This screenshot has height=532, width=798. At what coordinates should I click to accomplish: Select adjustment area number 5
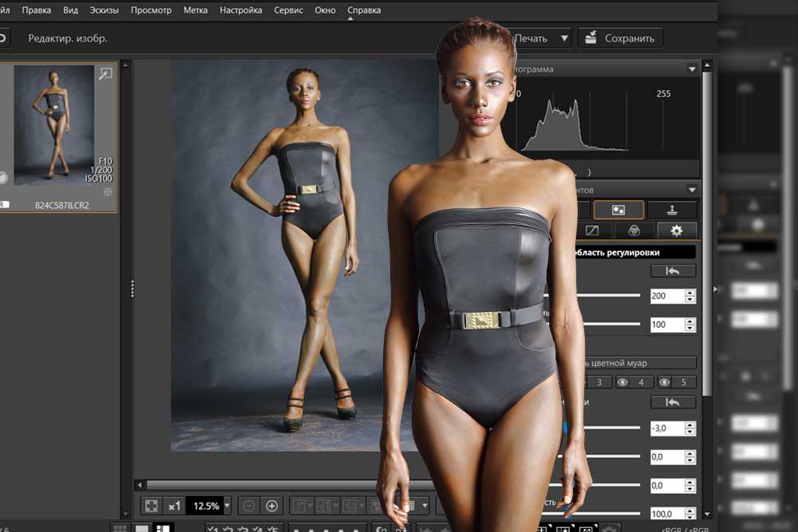[684, 382]
